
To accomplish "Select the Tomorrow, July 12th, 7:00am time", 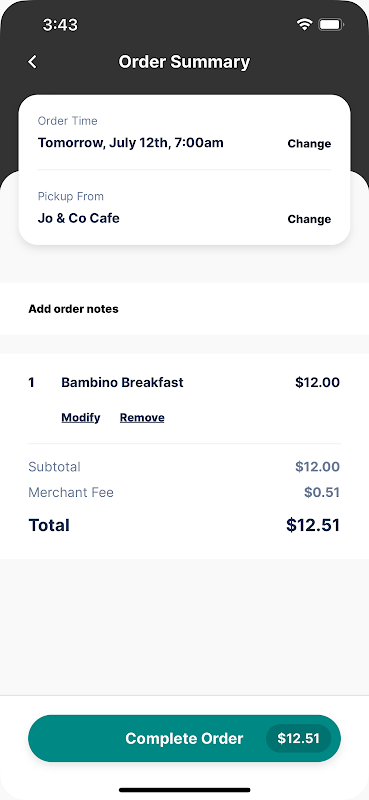I will coord(131,143).
